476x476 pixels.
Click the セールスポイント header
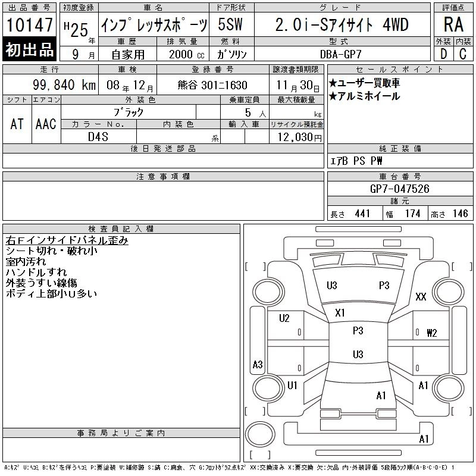tap(400, 69)
